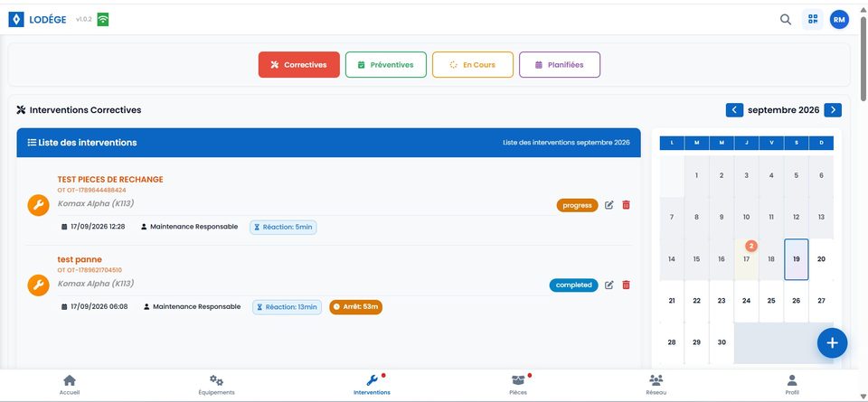
Task: Click the Arrêt: 53m badge
Action: (356, 307)
